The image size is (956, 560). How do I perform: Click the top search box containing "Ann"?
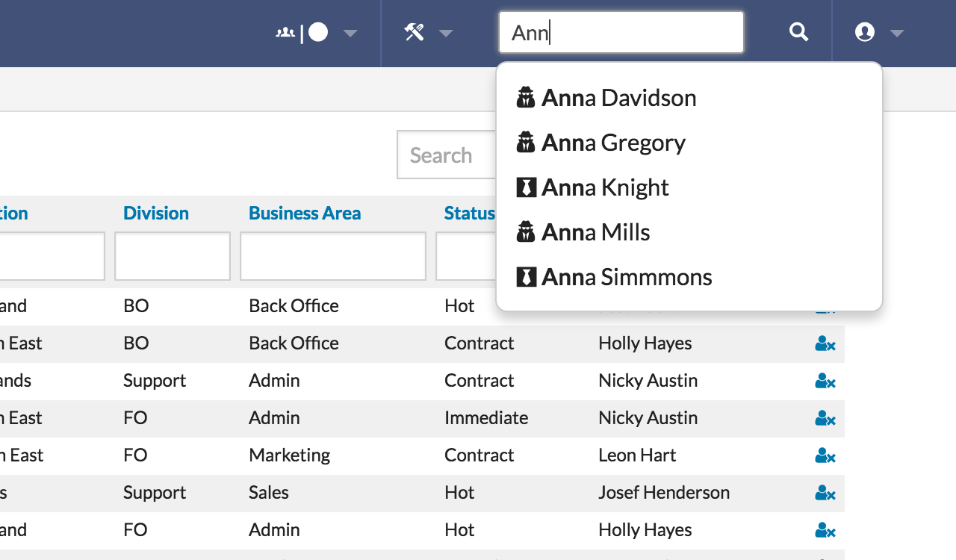click(621, 32)
